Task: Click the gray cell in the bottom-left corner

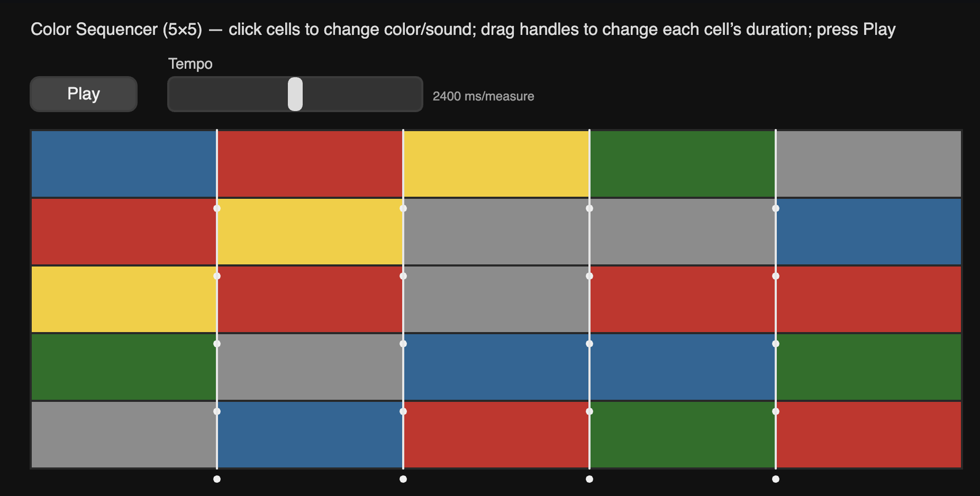Action: pos(124,435)
